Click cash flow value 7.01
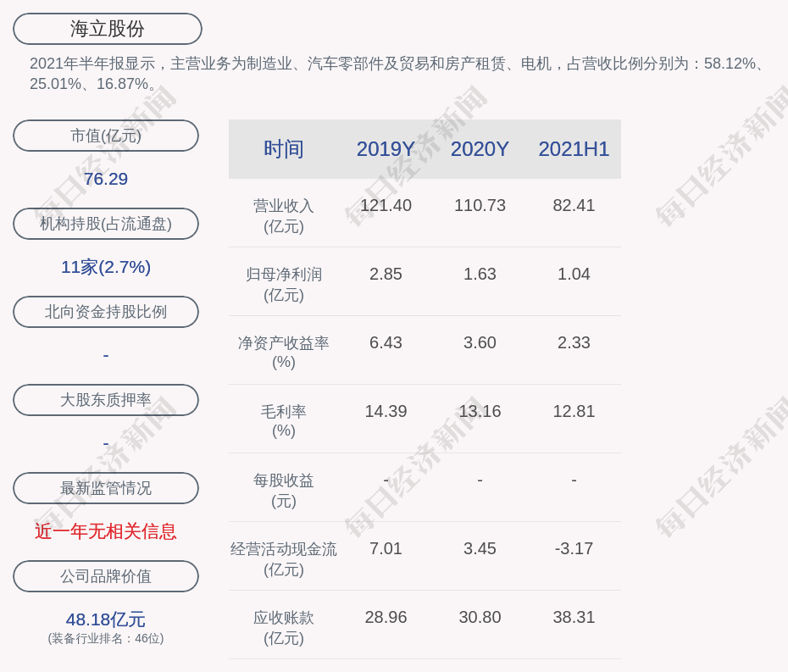 pyautogui.click(x=386, y=548)
